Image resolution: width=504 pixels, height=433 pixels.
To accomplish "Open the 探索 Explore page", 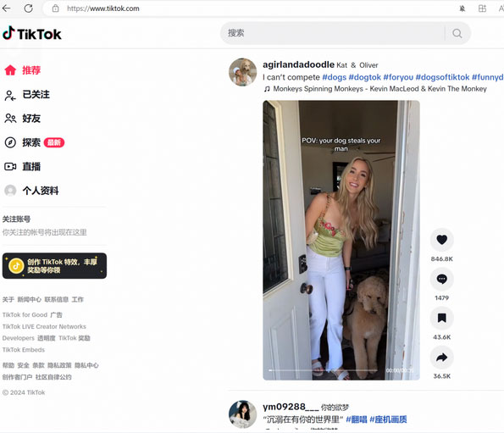I will coord(35,142).
